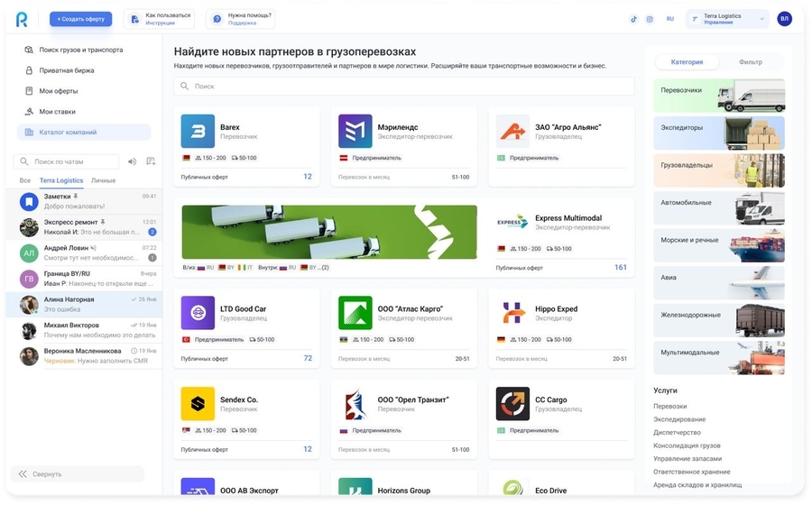Click the R logo home icon
This screenshot has height=505, width=812.
[22, 19]
